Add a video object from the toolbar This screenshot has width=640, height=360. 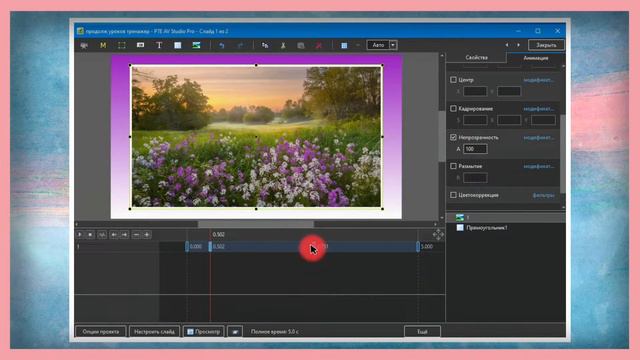tap(84, 45)
